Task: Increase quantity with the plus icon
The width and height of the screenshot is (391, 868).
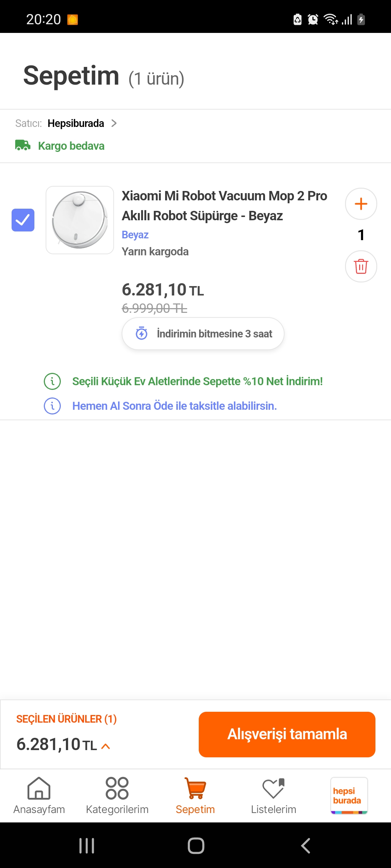Action: point(361,204)
